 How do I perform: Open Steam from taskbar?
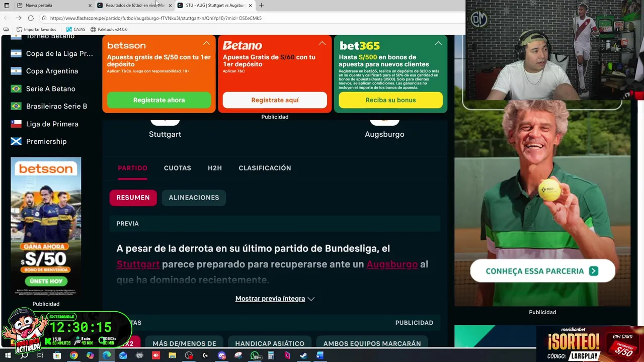pos(303,355)
